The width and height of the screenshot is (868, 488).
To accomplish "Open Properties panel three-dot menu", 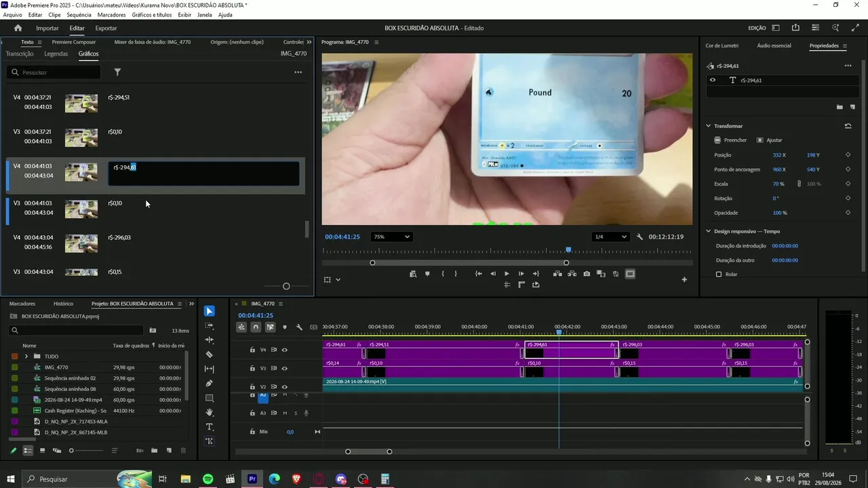I will click(x=848, y=66).
